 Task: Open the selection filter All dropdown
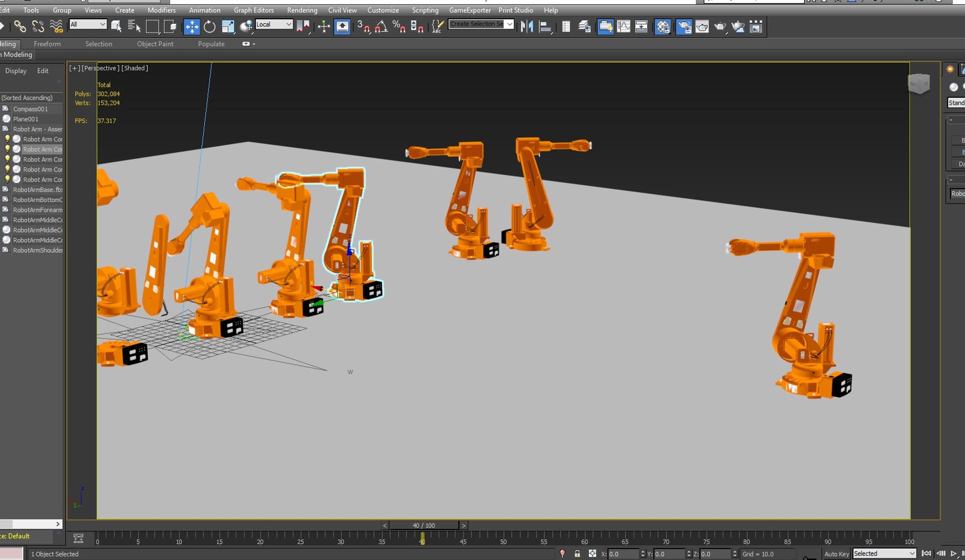[88, 24]
